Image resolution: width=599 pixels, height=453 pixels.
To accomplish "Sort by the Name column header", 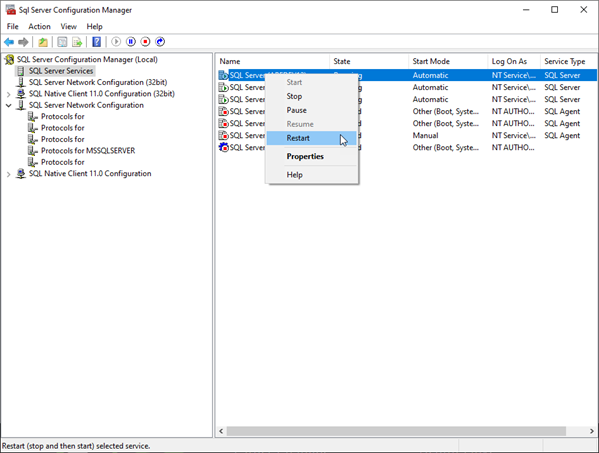I will click(273, 61).
